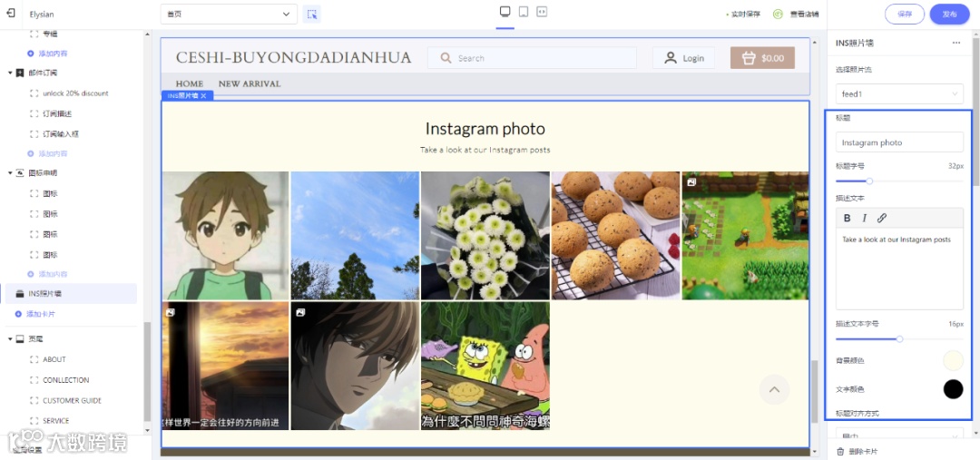Image resolution: width=980 pixels, height=460 pixels.
Task: Click the plus icon beside 添加卡片
Action: 18,314
